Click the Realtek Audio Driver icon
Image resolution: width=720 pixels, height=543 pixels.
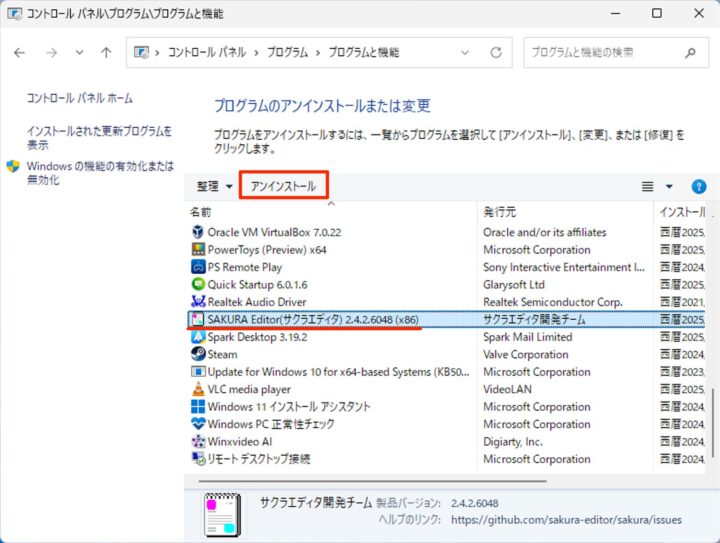coord(198,302)
